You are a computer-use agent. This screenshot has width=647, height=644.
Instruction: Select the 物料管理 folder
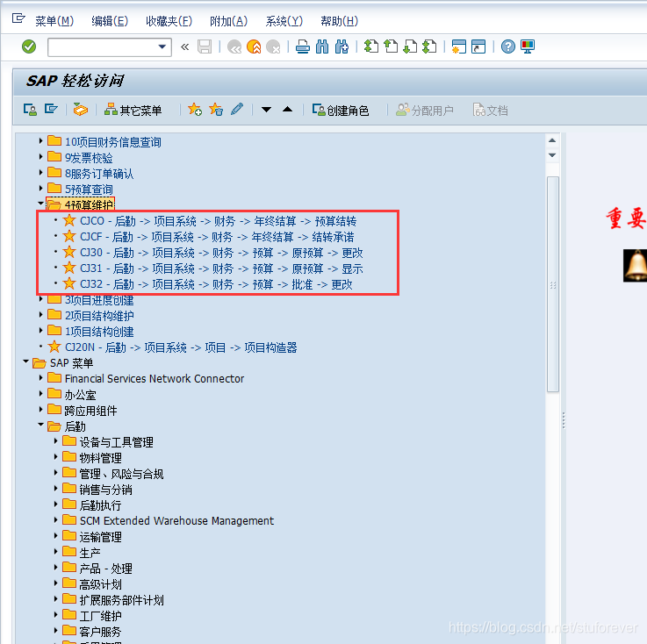pyautogui.click(x=100, y=458)
